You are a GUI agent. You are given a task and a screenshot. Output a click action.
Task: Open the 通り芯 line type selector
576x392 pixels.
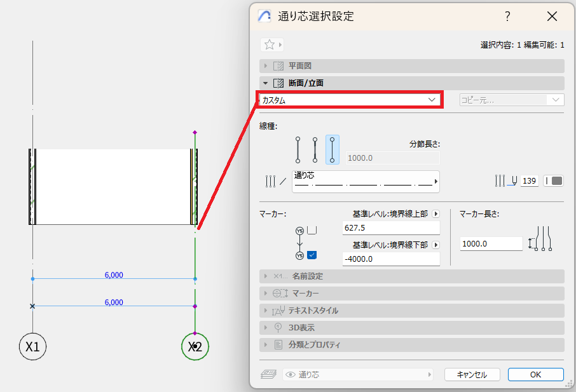pyautogui.click(x=366, y=181)
